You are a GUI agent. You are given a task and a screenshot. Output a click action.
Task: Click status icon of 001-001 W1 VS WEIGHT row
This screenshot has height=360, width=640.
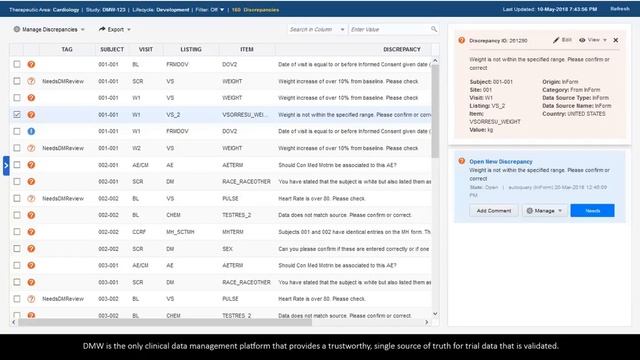pyautogui.click(x=31, y=98)
